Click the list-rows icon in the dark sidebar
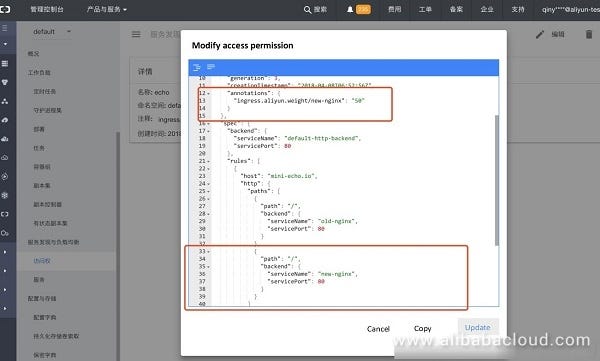Image resolution: width=600 pixels, height=361 pixels. (x=5, y=64)
